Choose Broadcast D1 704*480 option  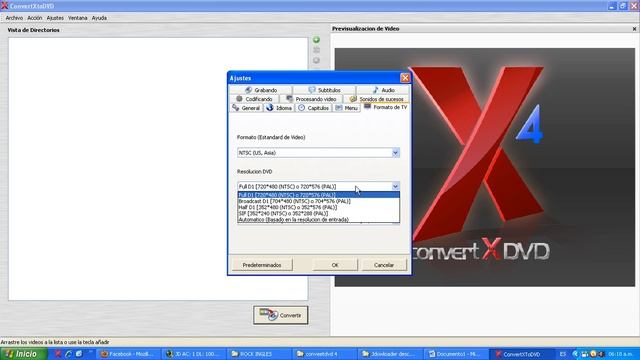[x=318, y=201]
